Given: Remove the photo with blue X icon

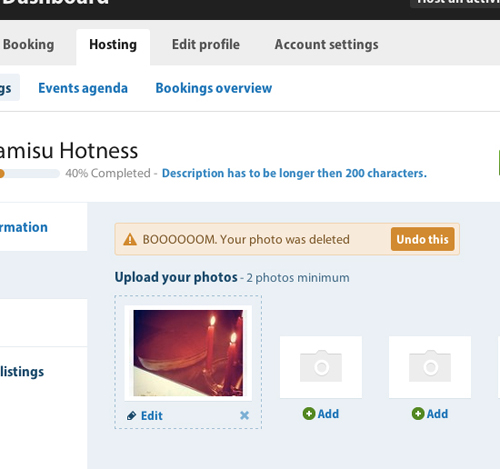Looking at the screenshot, I should 244,415.
